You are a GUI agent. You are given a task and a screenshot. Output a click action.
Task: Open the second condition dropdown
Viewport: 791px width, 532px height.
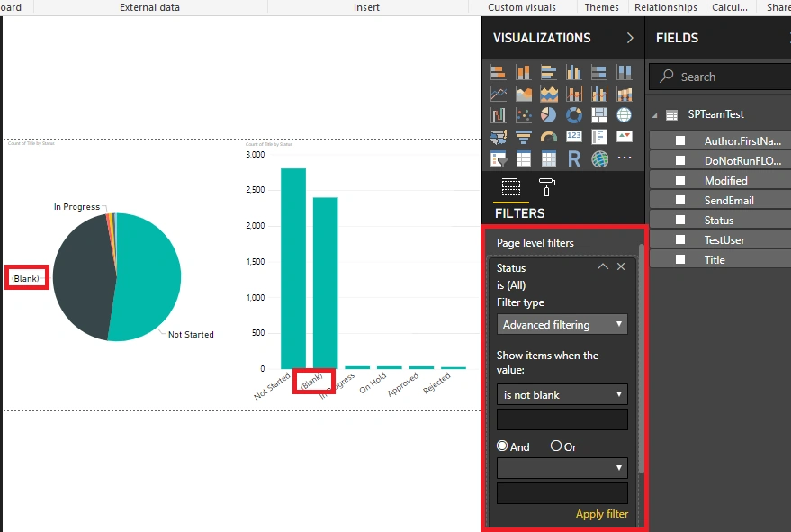coord(562,468)
